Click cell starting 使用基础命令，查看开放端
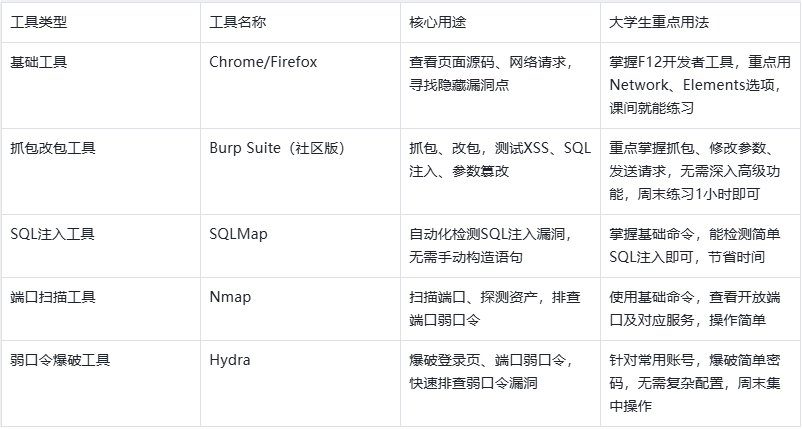Viewport: 802px width, 429px height. pos(700,309)
